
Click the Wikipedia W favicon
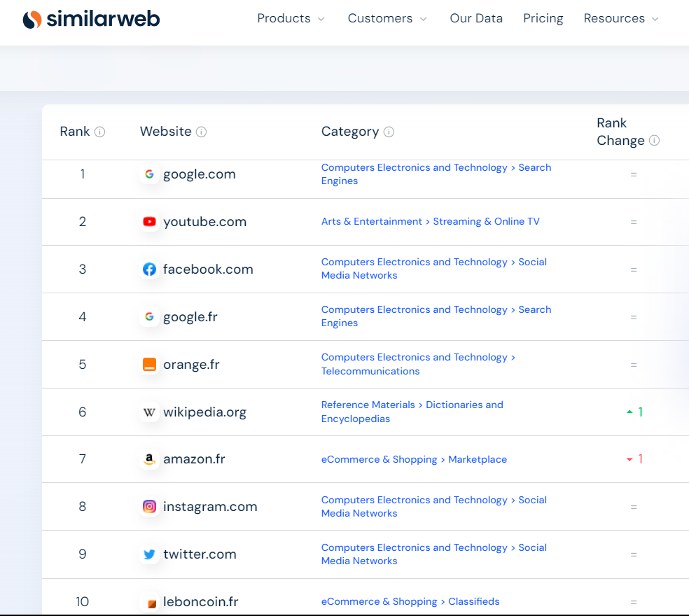149,412
